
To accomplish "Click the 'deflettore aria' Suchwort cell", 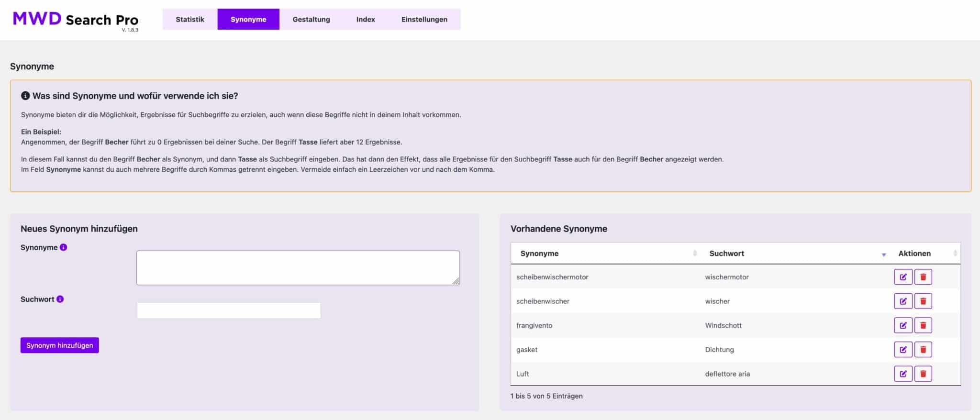I will pos(727,374).
